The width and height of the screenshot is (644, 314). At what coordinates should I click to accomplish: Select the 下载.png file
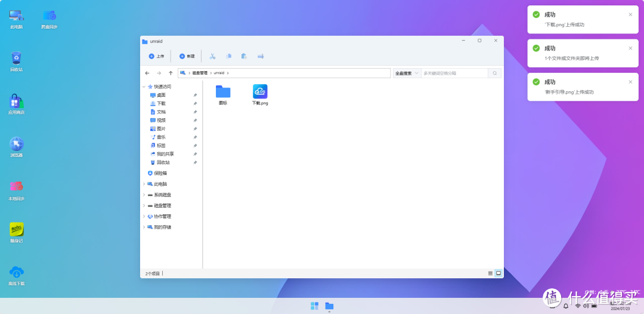[x=260, y=96]
